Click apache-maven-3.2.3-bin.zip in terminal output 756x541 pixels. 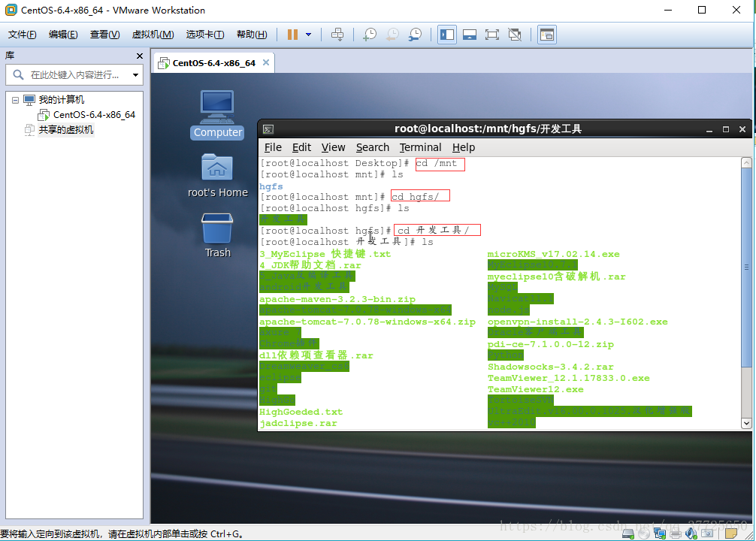tap(337, 300)
